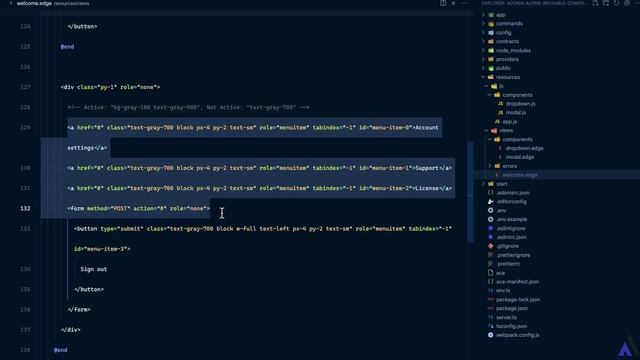Collapse the views folder chevron
The width and height of the screenshot is (640, 360).
point(487,131)
